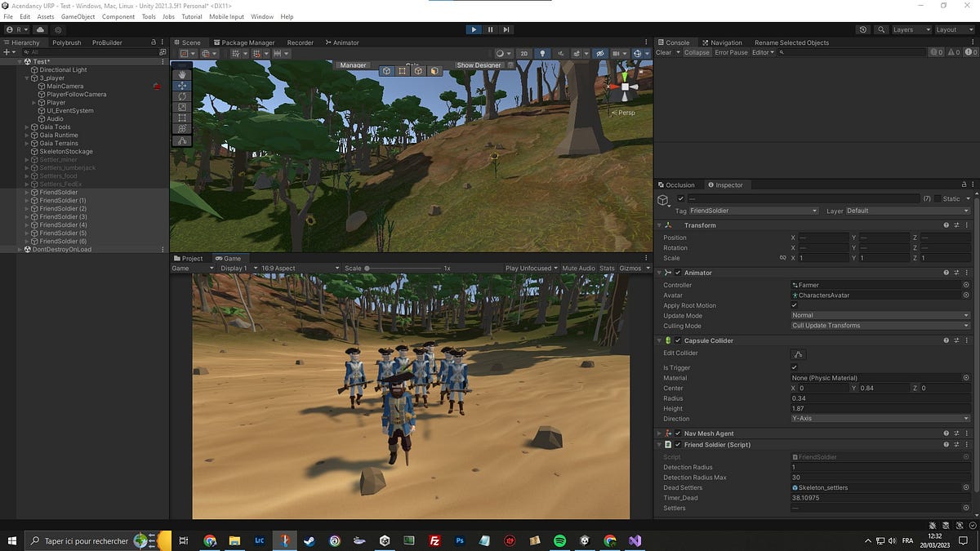This screenshot has height=551, width=980.
Task: Click Error Pause in the Console toolbar
Action: click(x=729, y=52)
